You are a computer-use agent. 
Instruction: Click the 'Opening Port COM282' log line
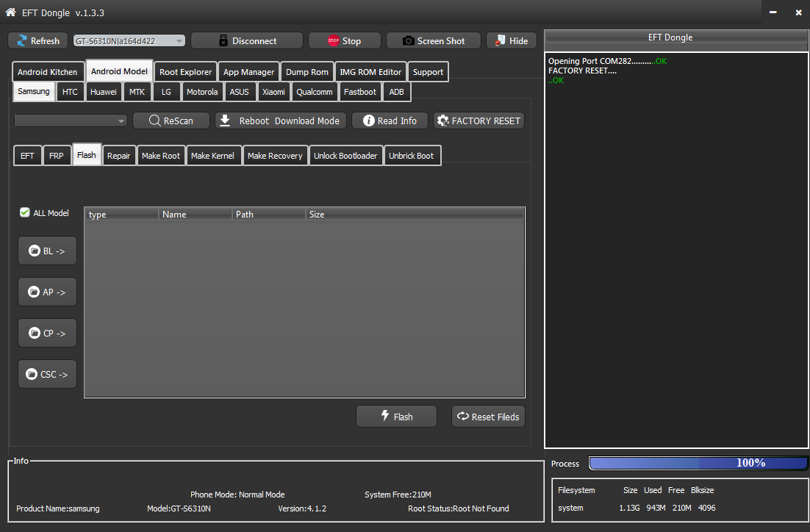[607, 61]
